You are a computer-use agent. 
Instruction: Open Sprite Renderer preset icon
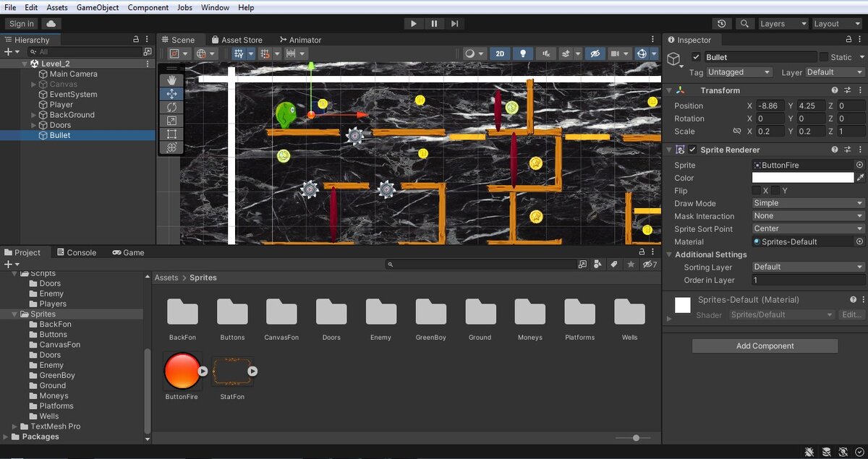coord(847,150)
